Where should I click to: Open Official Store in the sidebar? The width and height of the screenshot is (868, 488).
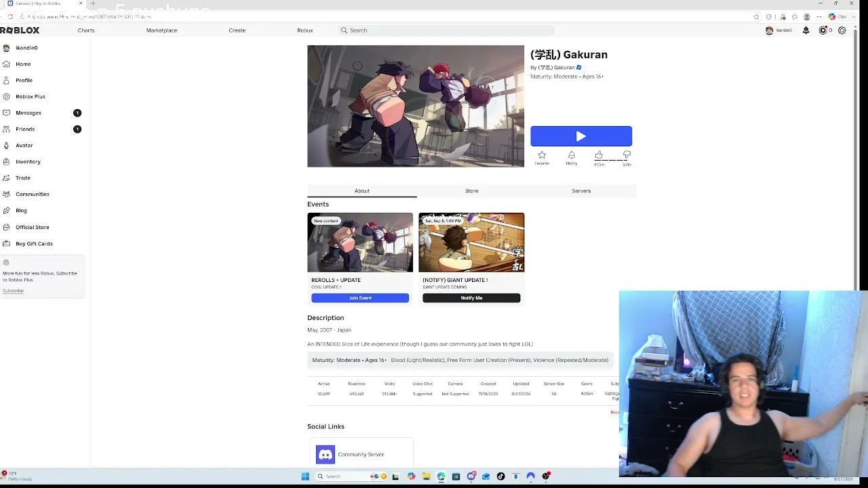(x=32, y=227)
